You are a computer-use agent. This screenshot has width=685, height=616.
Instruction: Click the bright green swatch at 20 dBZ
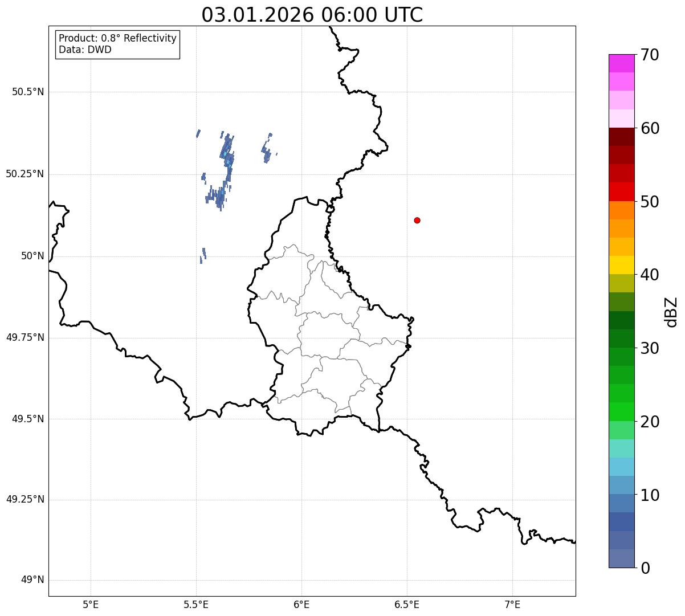tap(621, 412)
